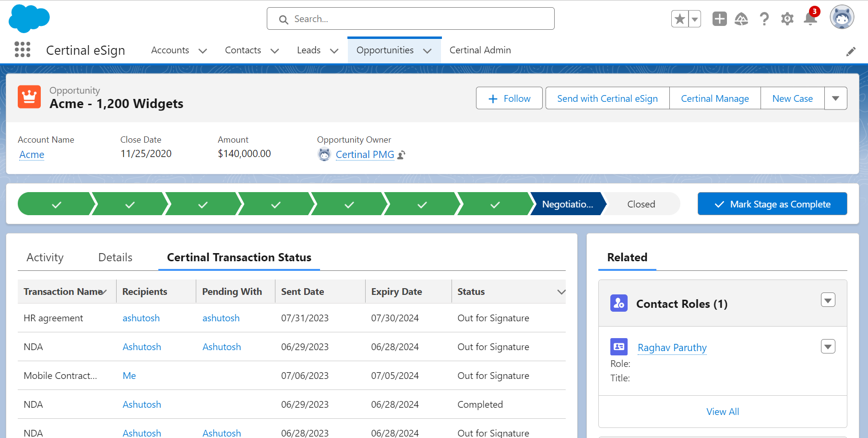Click the 07/05/2024 expiry date cell

point(395,376)
